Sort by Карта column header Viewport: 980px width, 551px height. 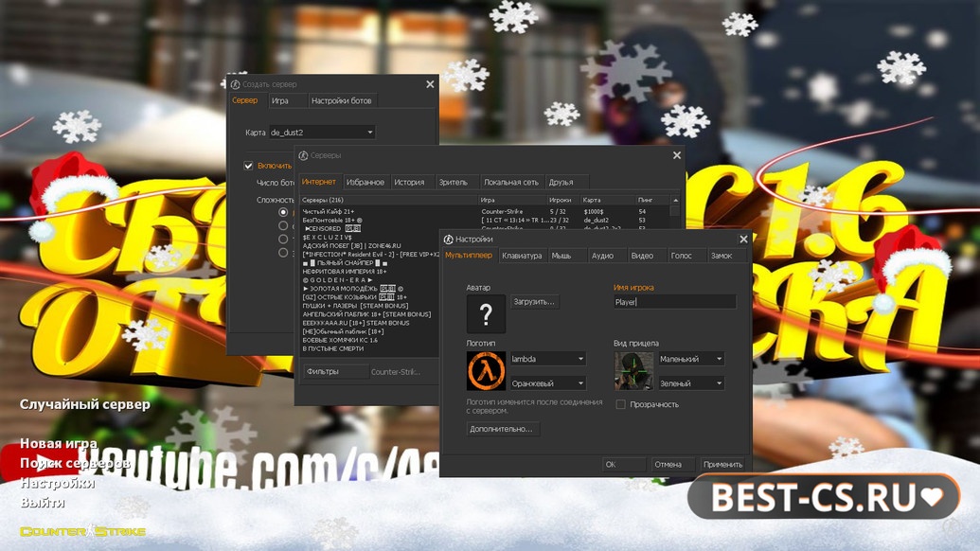point(608,200)
